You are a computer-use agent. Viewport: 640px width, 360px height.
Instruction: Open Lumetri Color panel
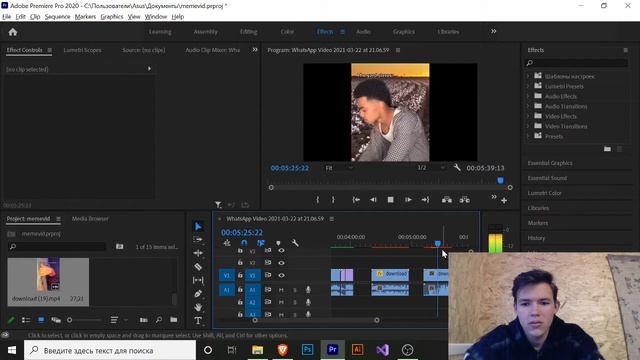(544, 193)
